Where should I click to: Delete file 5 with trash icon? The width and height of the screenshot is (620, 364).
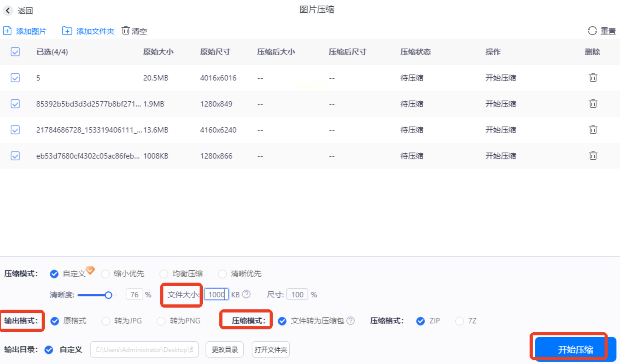pyautogui.click(x=593, y=78)
